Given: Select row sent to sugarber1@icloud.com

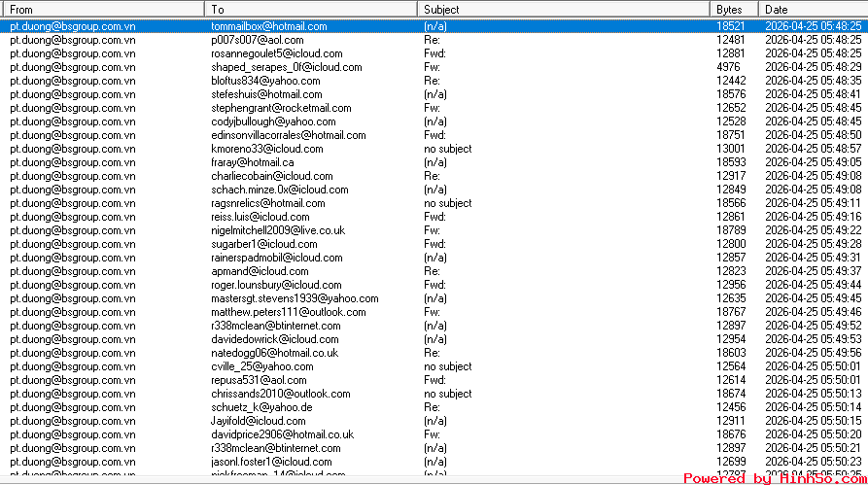Looking at the screenshot, I should pos(434,244).
